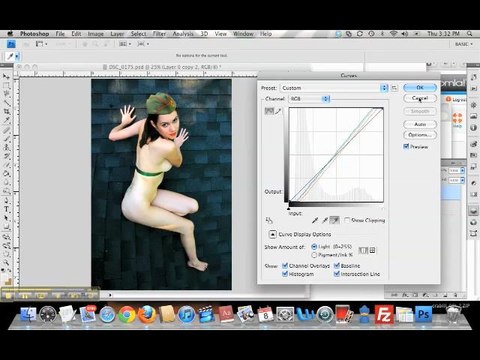Viewport: 480px width, 360px height.
Task: Open the Help menu
Action: coord(266,34)
